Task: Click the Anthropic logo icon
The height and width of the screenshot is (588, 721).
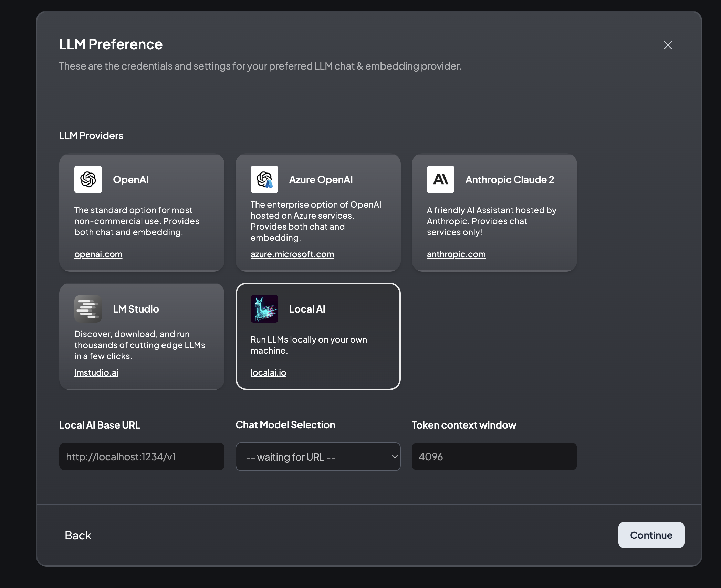Action: (x=441, y=179)
